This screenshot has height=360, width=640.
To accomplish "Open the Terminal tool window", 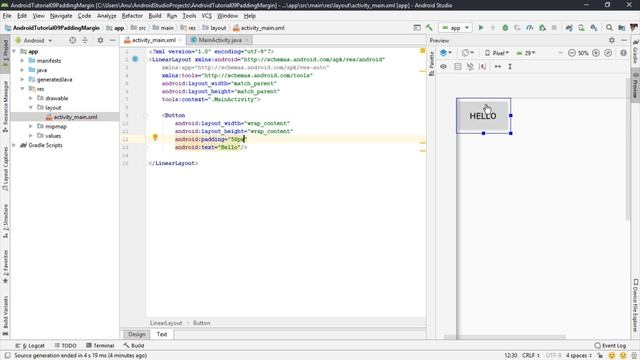I will tap(100, 345).
